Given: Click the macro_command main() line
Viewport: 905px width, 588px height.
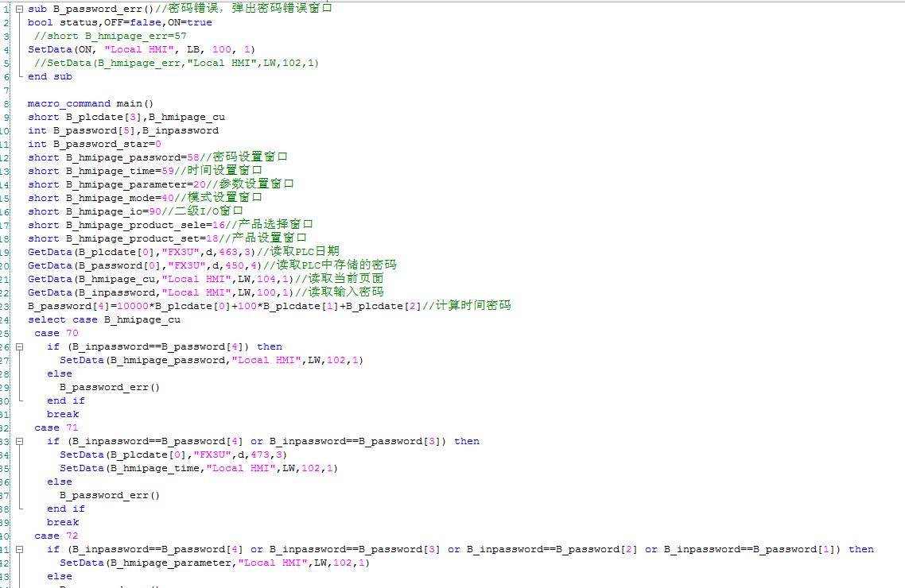Looking at the screenshot, I should (90, 103).
